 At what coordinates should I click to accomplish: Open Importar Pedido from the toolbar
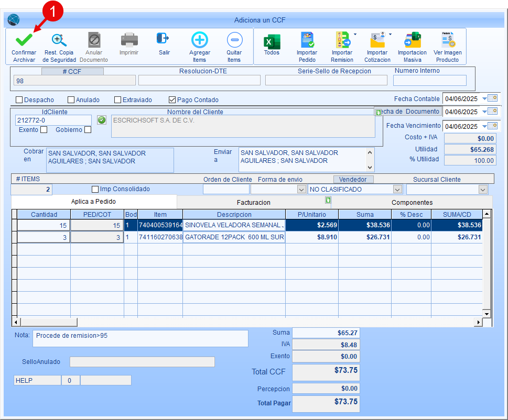tap(307, 40)
